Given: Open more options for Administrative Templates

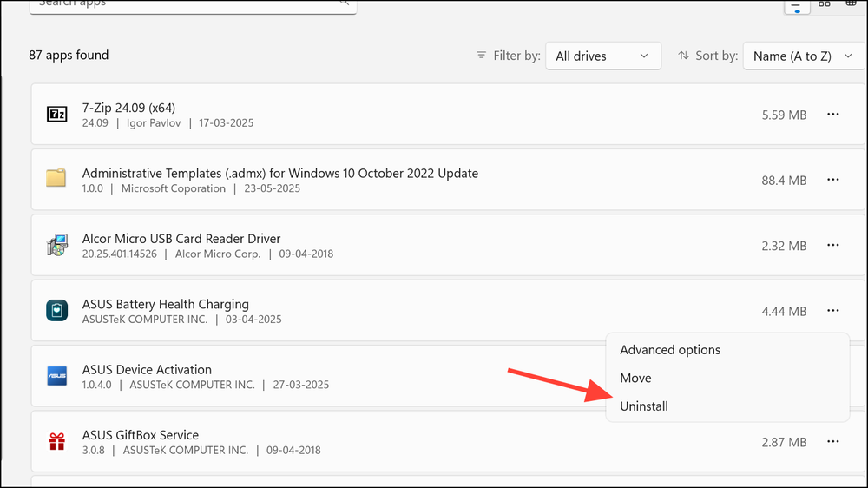Looking at the screenshot, I should [x=832, y=180].
